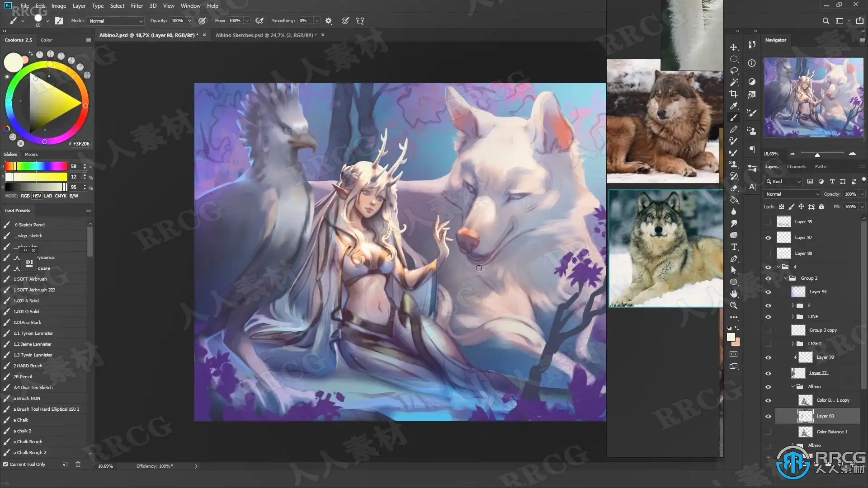Screen dimensions: 868x488
Task: Select the Zoom tool
Action: click(734, 305)
